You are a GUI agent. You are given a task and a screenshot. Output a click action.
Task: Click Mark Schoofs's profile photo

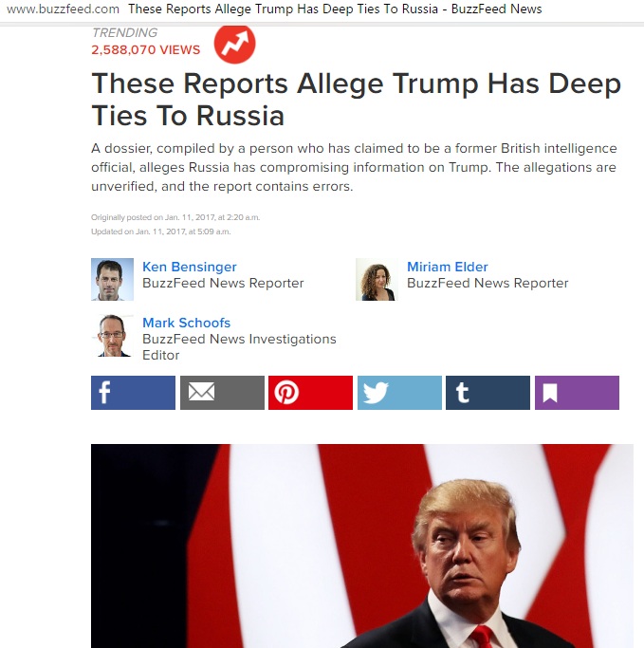pos(112,336)
